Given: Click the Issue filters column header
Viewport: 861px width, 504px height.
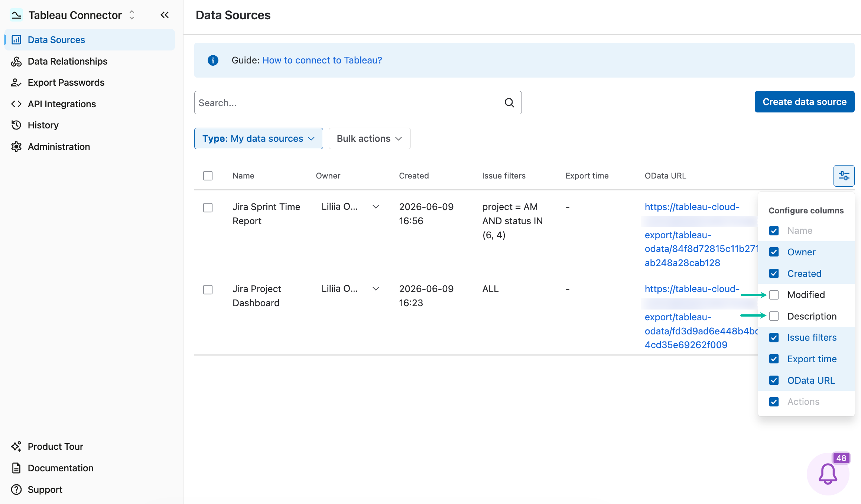Looking at the screenshot, I should point(504,176).
